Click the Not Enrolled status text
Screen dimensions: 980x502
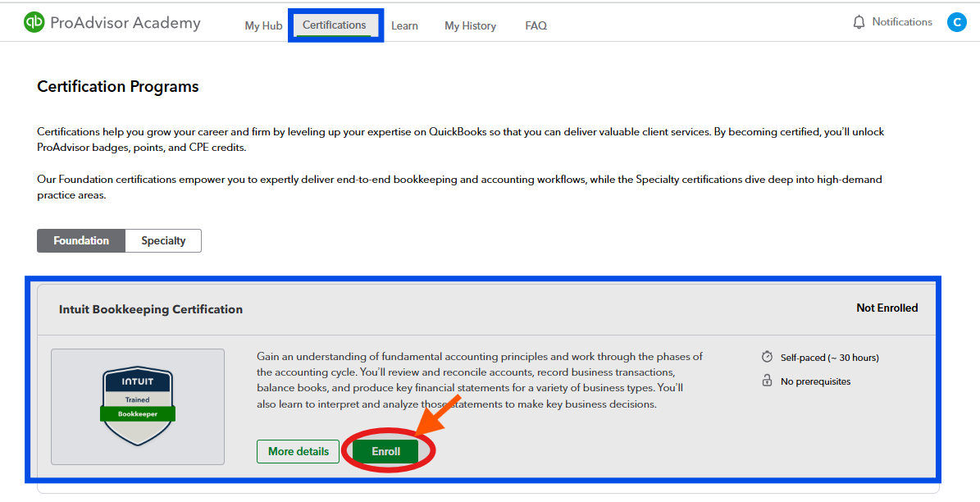(887, 308)
